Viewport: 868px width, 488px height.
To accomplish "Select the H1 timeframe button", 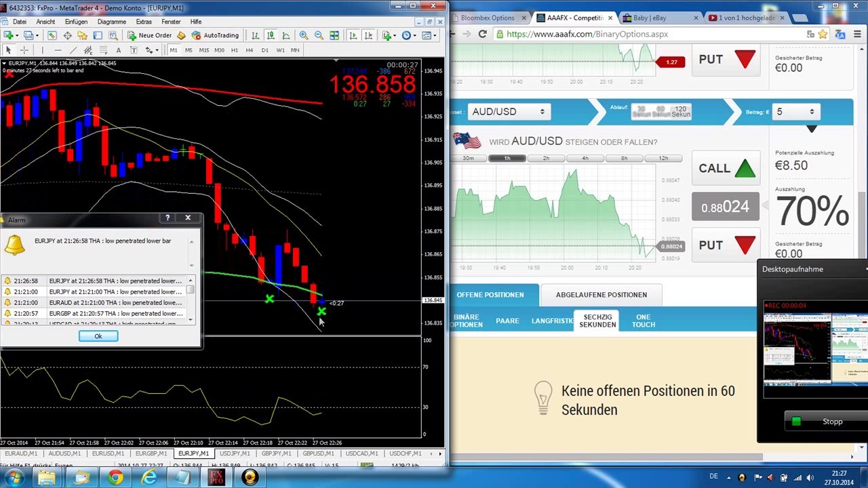I will (x=235, y=50).
